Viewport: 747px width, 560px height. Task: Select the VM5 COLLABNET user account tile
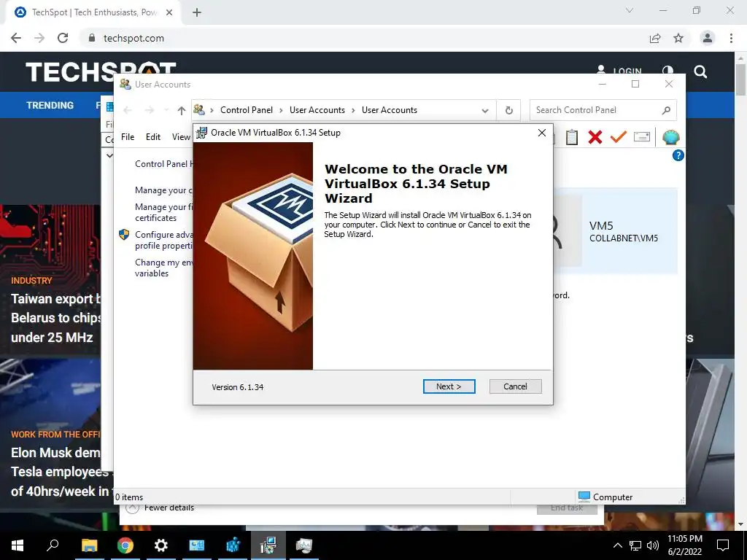(616, 231)
